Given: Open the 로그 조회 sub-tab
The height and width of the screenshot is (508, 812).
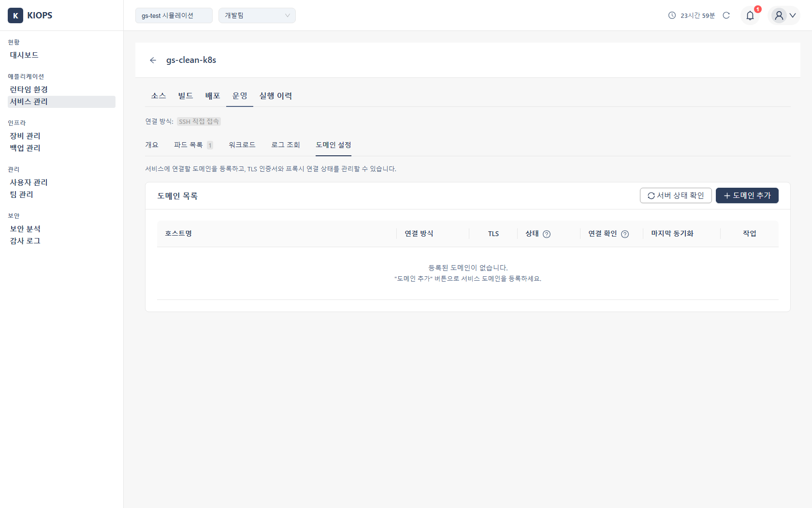Looking at the screenshot, I should [286, 145].
